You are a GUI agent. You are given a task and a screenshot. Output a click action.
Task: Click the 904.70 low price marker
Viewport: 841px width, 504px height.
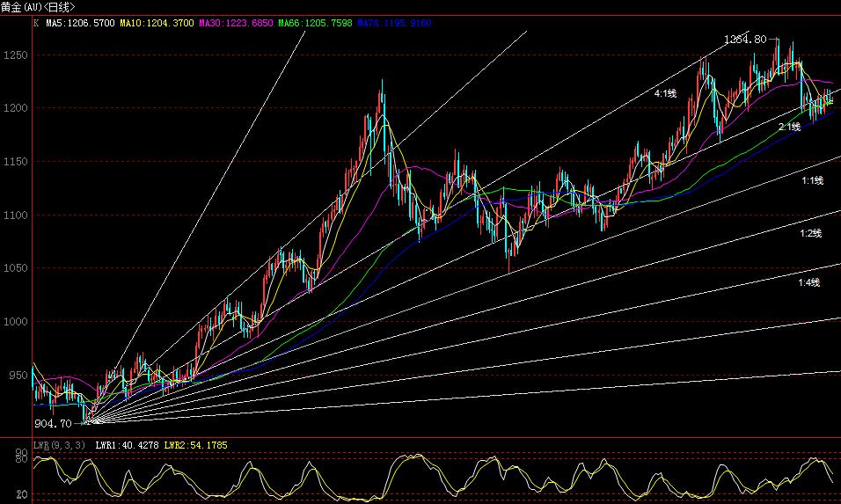55,424
